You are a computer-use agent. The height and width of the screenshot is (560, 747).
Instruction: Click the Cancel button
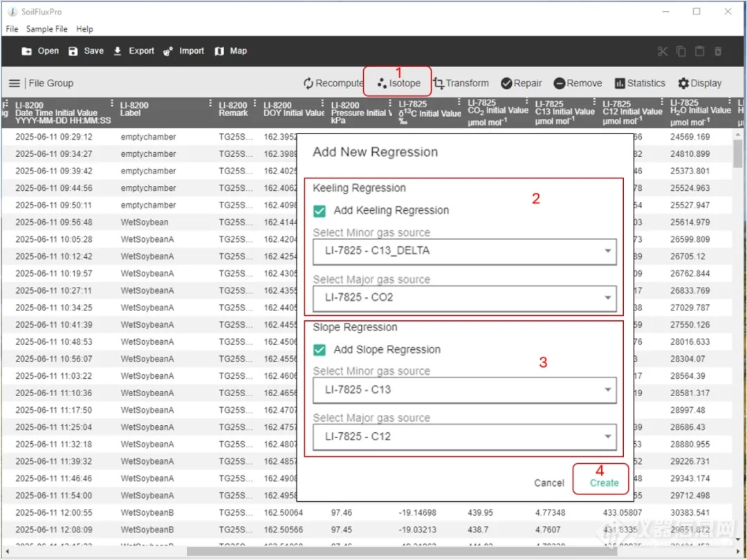548,483
